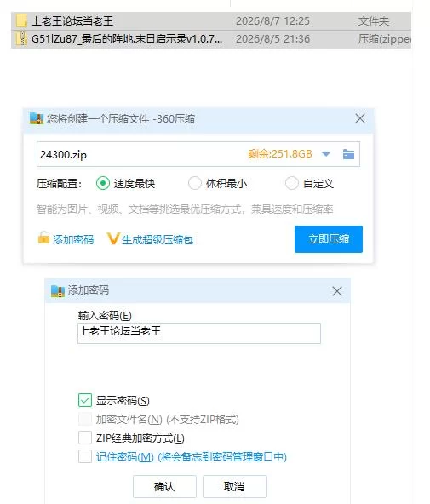Screen dimensions: 430x504
Task: Click the 2026/8/5 21:36 date cell
Action: pyautogui.click(x=272, y=39)
